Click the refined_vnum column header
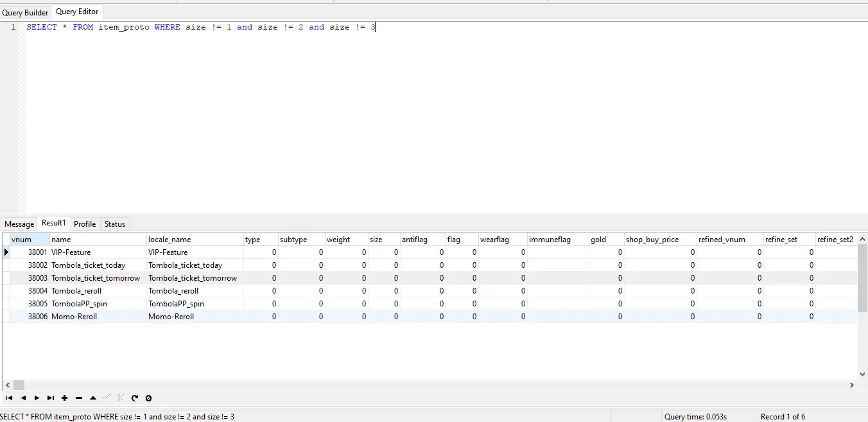The image size is (868, 422). [x=730, y=240]
